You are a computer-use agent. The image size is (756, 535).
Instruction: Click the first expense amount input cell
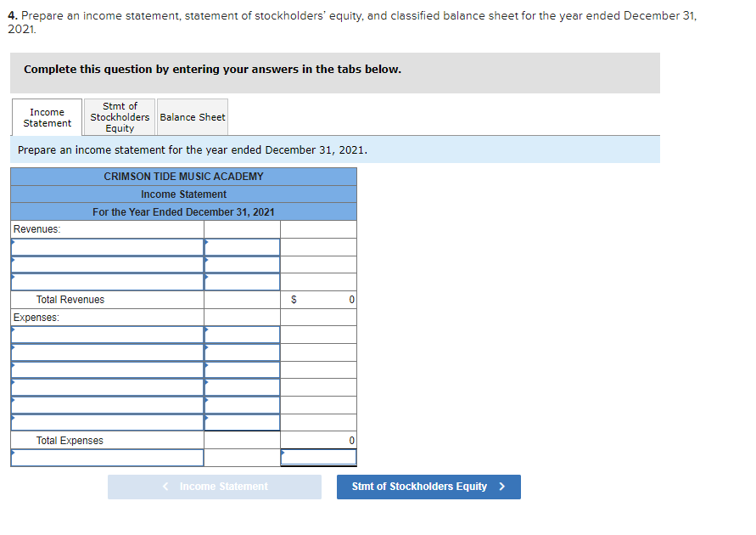pyautogui.click(x=241, y=334)
